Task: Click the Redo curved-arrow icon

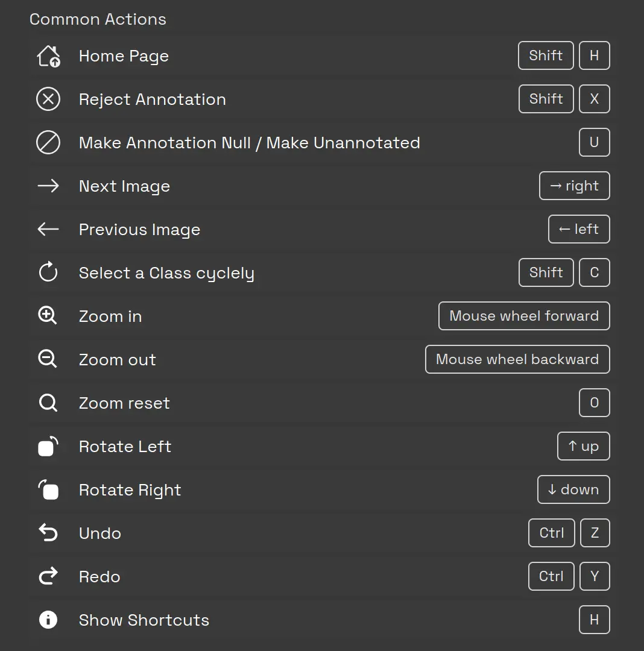Action: pyautogui.click(x=48, y=576)
